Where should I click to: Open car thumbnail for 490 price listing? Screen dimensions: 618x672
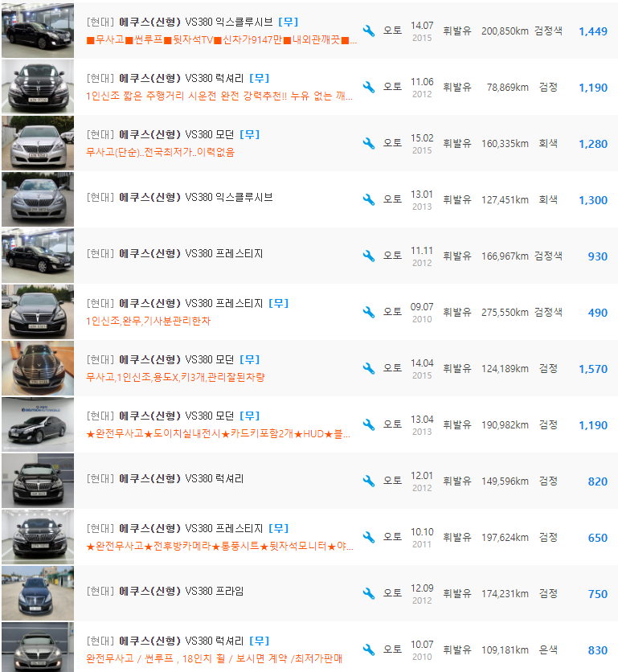point(38,312)
